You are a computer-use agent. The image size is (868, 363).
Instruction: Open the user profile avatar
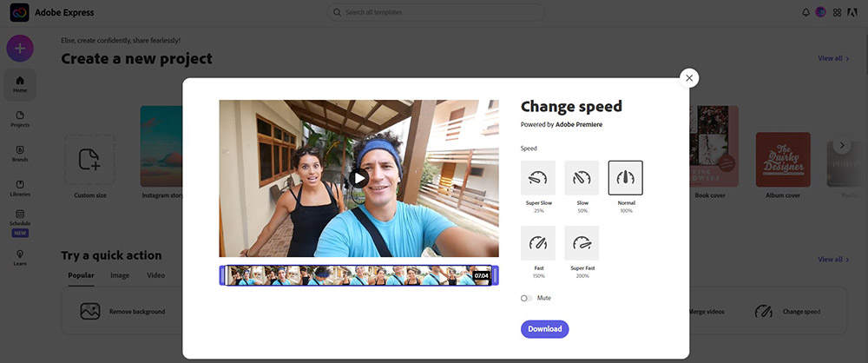(821, 12)
